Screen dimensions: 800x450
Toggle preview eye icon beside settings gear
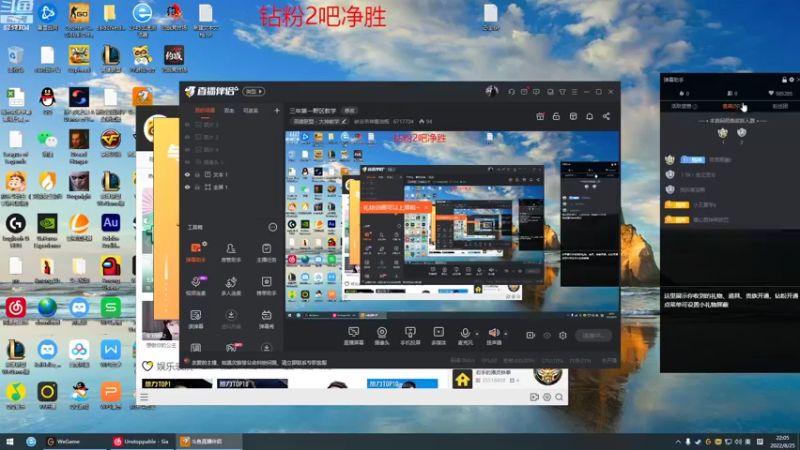tap(547, 335)
